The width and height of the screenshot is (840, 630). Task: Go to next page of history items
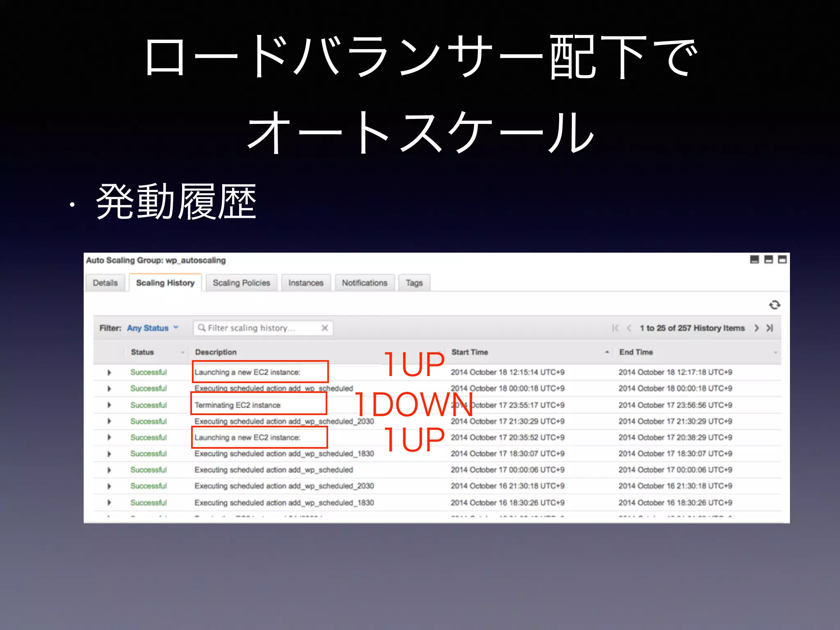tap(756, 328)
